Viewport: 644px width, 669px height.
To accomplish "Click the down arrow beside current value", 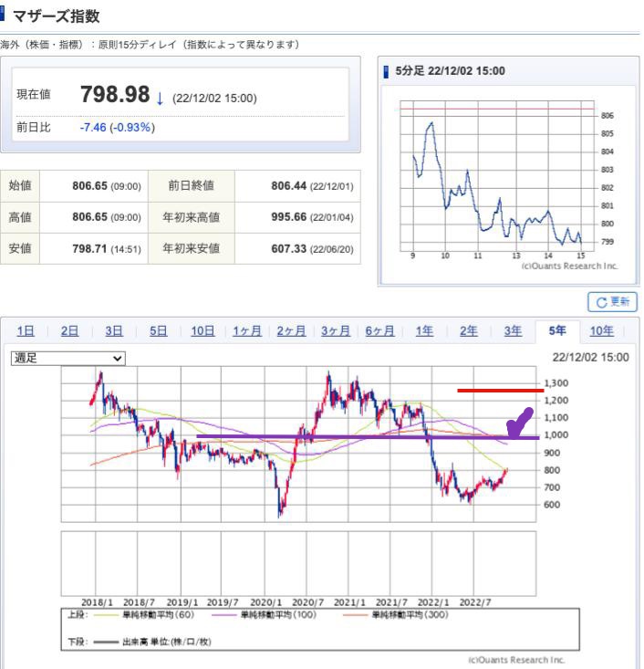I will pos(160,99).
